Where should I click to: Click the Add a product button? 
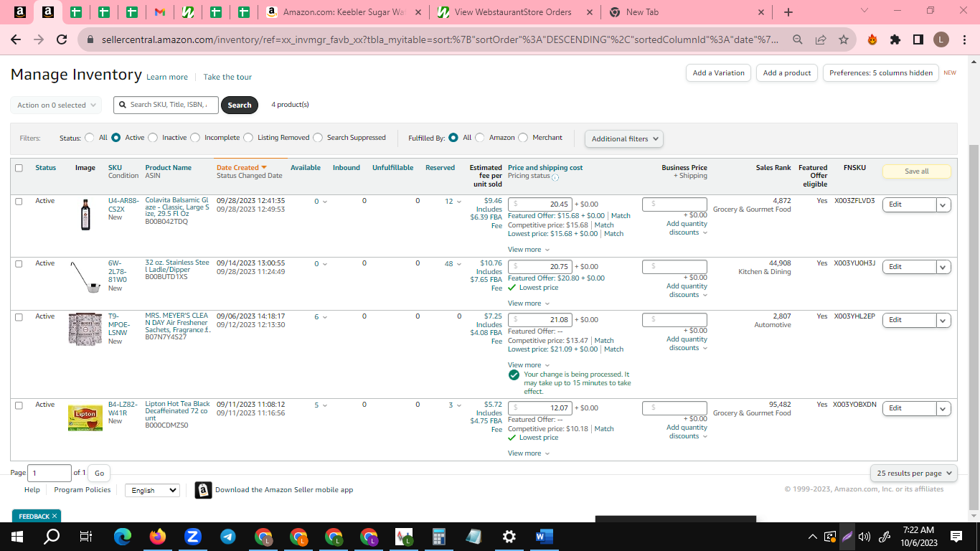coord(787,72)
